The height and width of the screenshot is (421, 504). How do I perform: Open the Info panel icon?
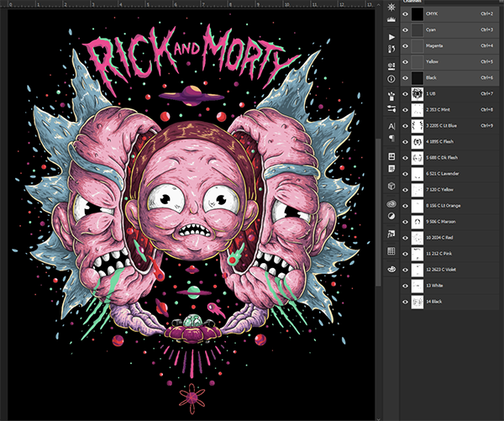coord(391,79)
